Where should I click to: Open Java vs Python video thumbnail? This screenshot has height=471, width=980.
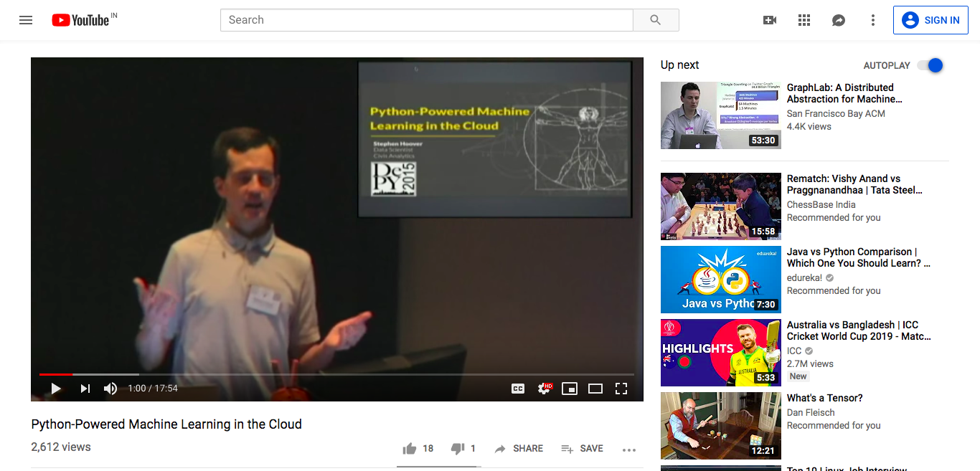tap(721, 280)
